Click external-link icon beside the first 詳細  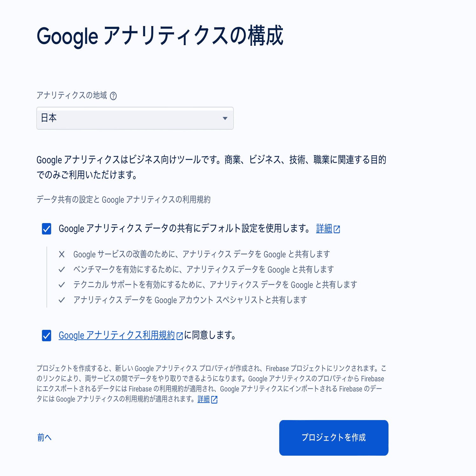(337, 229)
